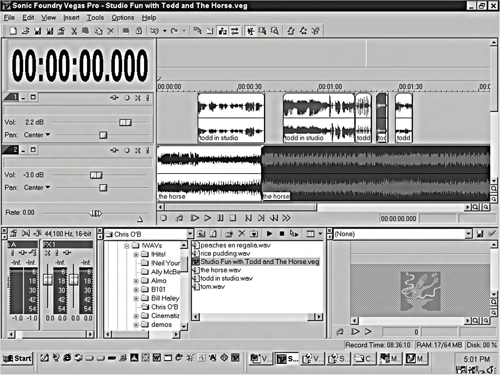
Task: Select rice pudding.wav in file list
Action: [225, 254]
